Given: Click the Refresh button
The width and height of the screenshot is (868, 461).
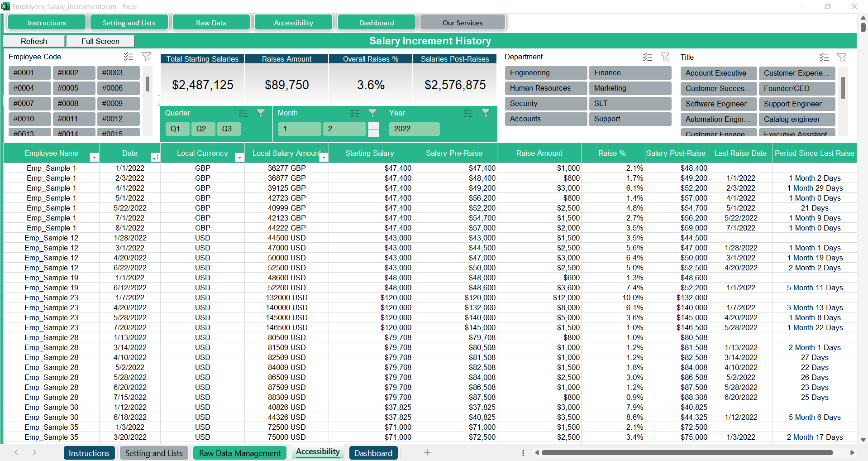Looking at the screenshot, I should (x=34, y=41).
